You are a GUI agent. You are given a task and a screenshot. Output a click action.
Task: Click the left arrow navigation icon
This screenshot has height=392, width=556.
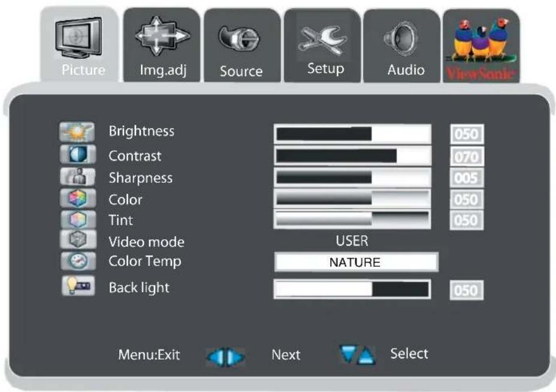click(x=216, y=357)
